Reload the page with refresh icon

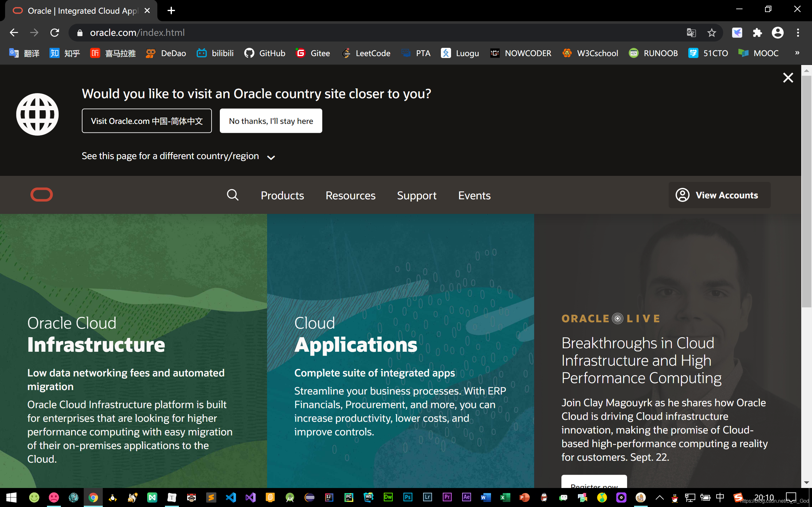click(x=55, y=33)
